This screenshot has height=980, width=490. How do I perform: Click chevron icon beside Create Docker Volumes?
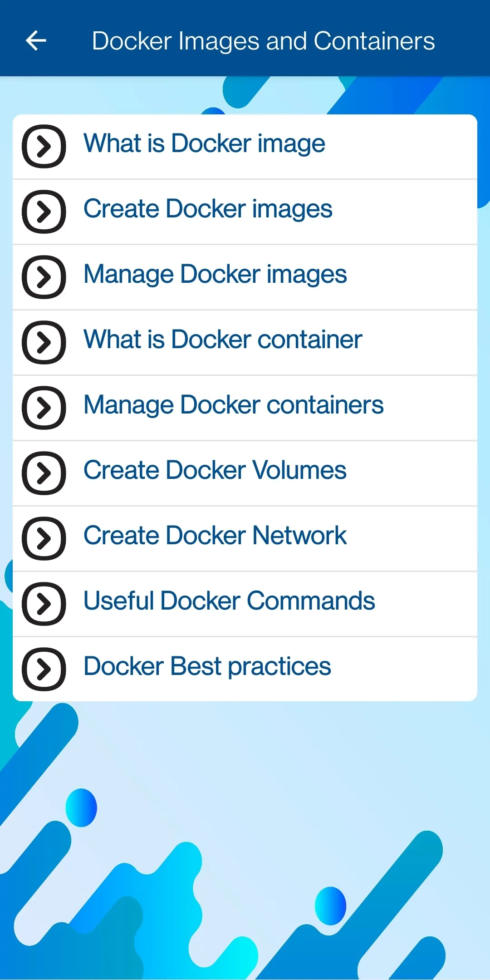click(44, 473)
